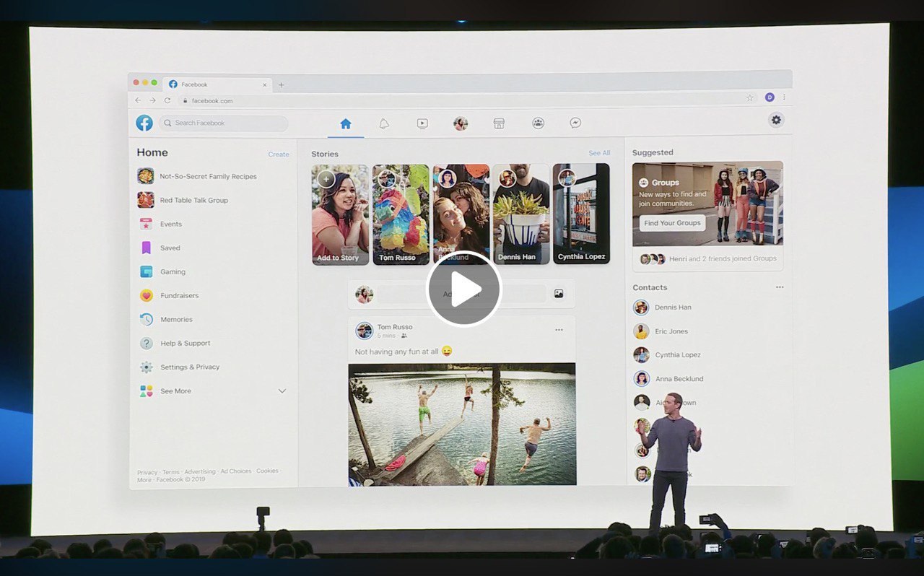
Task: Open a new browser tab
Action: (282, 84)
